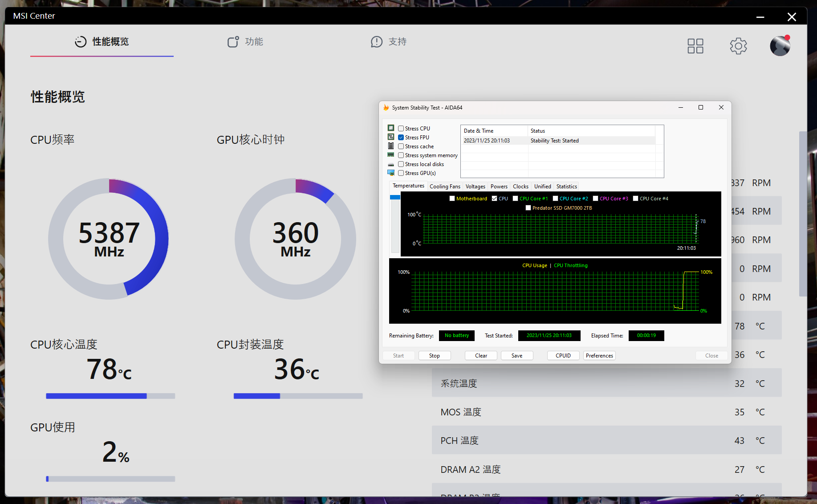This screenshot has height=504, width=817.
Task: Click the Stress cache chip icon
Action: (391, 146)
